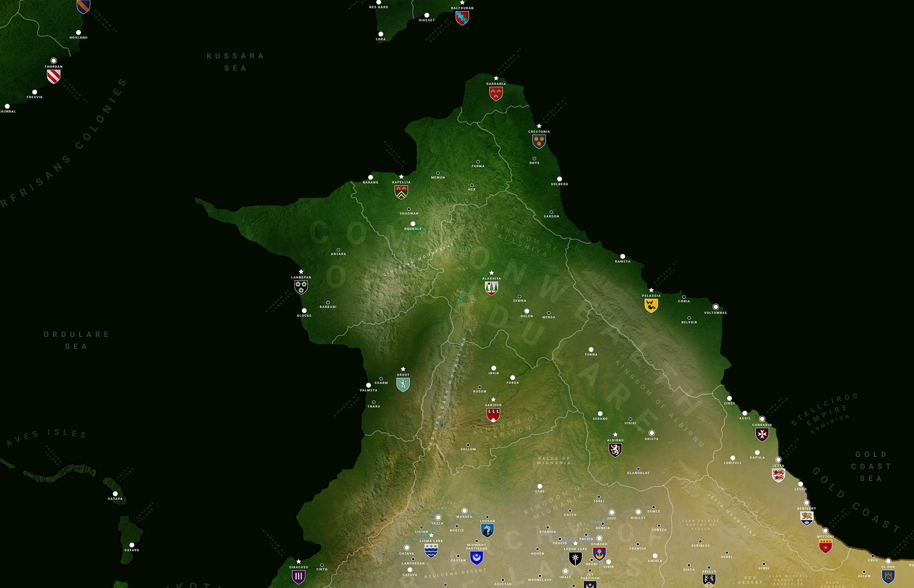914x588 pixels.
Task: Click the Torna town dot
Action: (x=591, y=349)
